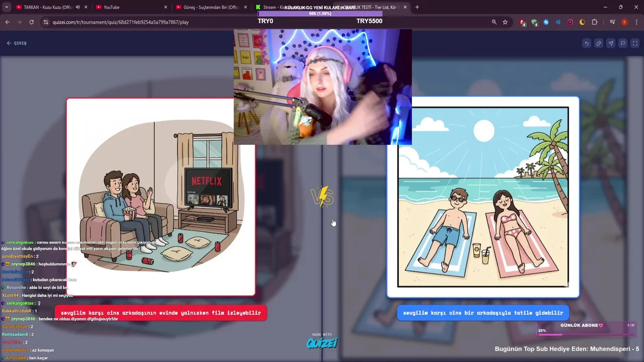The height and width of the screenshot is (362, 644).
Task: Share the quiz with paper plane icon
Action: pyautogui.click(x=611, y=43)
